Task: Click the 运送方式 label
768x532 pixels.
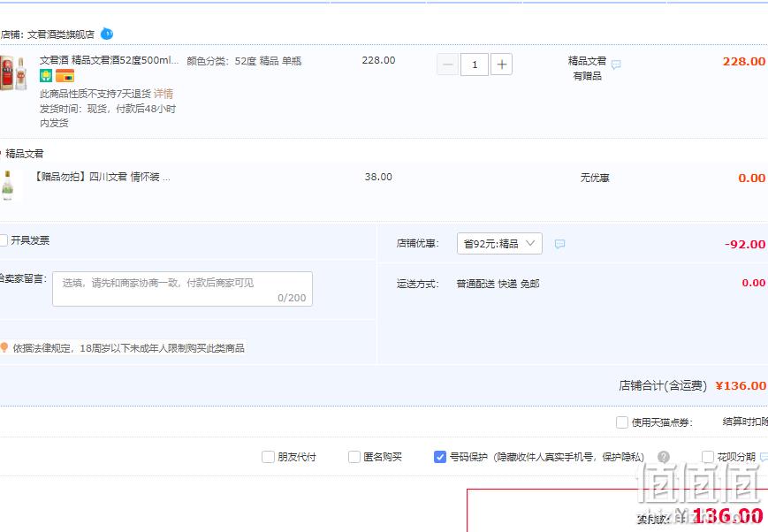Action: [x=418, y=284]
